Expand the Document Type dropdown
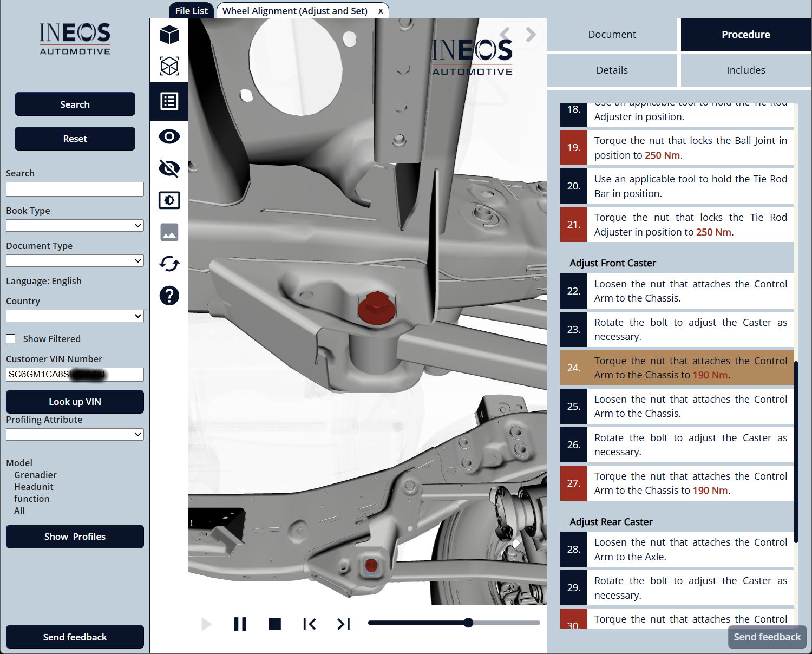This screenshot has width=812, height=654. (75, 261)
